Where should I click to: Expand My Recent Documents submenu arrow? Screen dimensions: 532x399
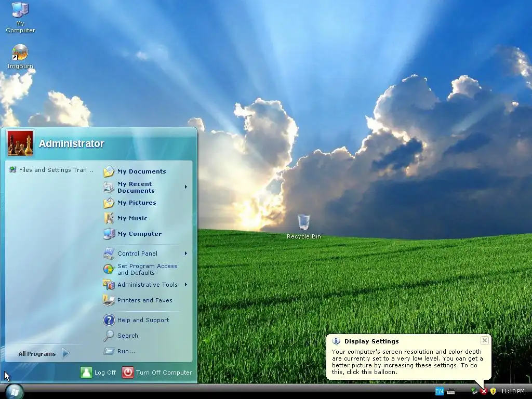coord(186,187)
